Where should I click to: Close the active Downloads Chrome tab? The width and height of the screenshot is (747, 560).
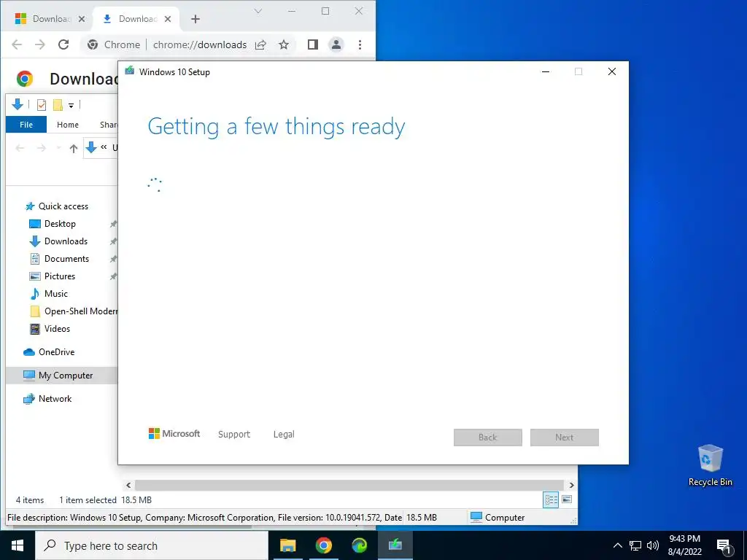pyautogui.click(x=168, y=19)
